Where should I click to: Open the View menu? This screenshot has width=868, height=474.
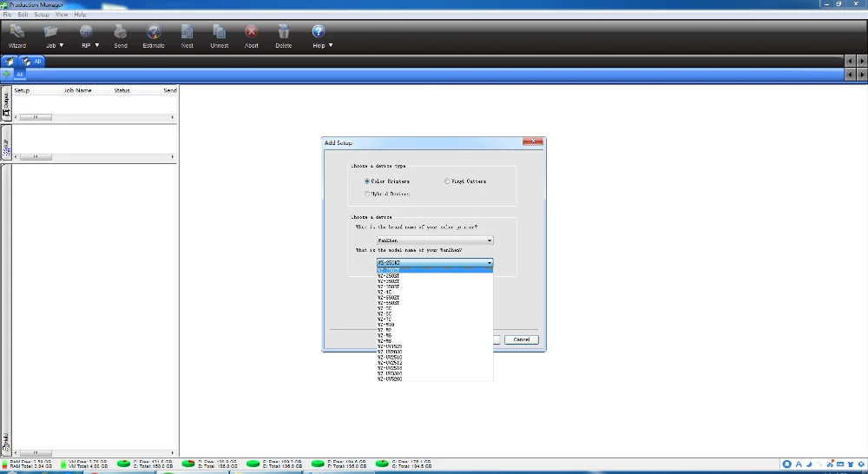click(62, 15)
